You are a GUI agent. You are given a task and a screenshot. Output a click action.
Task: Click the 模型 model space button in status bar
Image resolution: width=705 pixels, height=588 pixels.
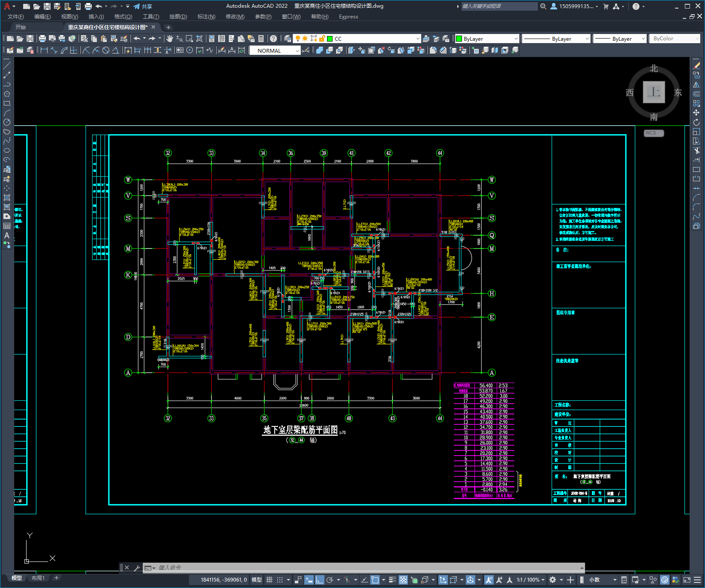point(257,580)
